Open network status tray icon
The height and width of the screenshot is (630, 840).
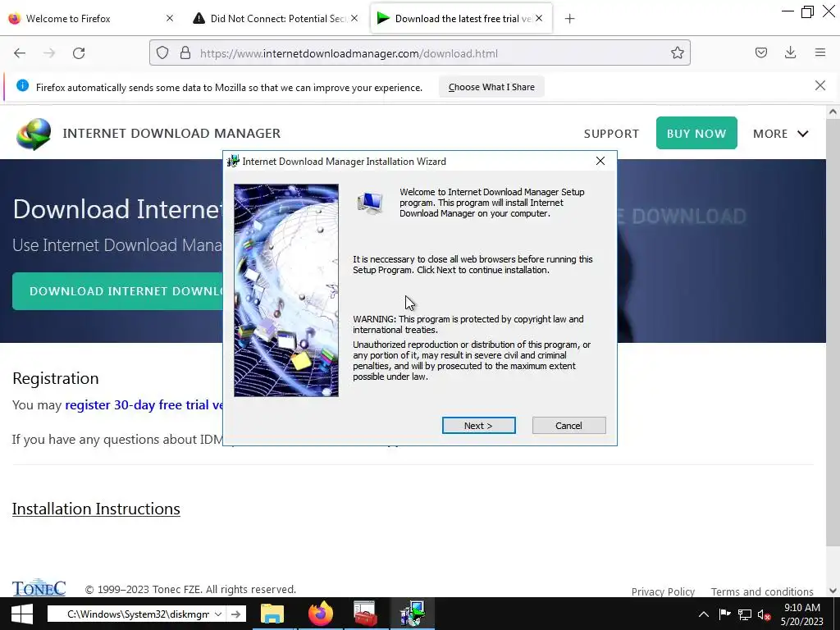point(745,614)
